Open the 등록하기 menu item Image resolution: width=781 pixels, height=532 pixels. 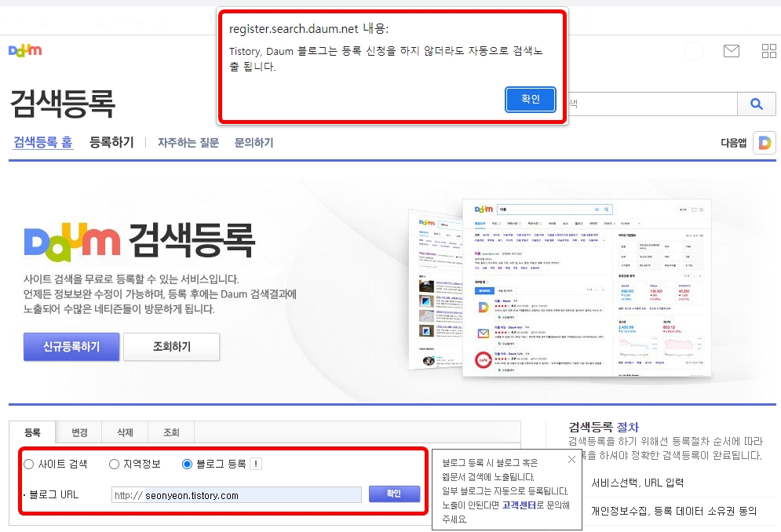click(111, 143)
